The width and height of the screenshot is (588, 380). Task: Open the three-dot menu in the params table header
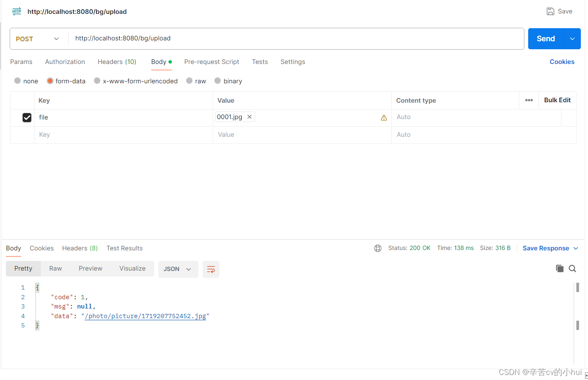[529, 100]
